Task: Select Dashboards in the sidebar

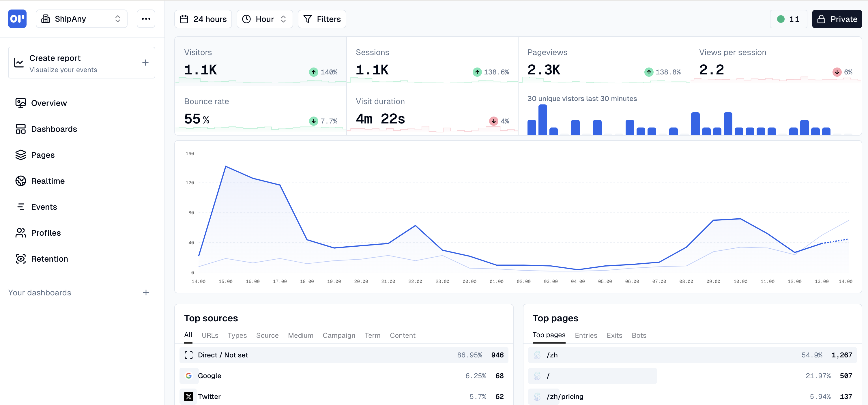Action: point(54,129)
